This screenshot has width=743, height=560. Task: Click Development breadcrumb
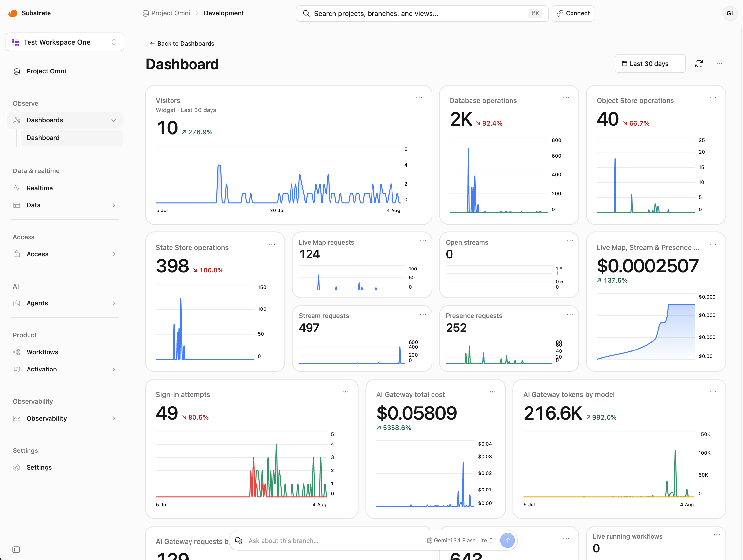[224, 13]
